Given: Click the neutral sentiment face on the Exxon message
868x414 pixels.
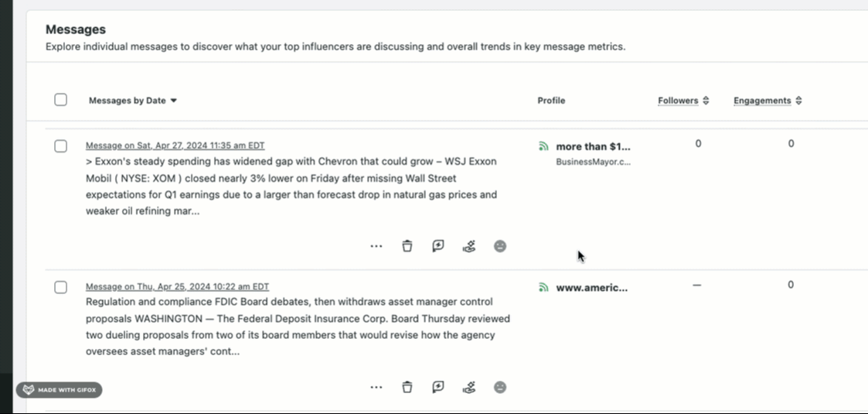Looking at the screenshot, I should pyautogui.click(x=500, y=246).
